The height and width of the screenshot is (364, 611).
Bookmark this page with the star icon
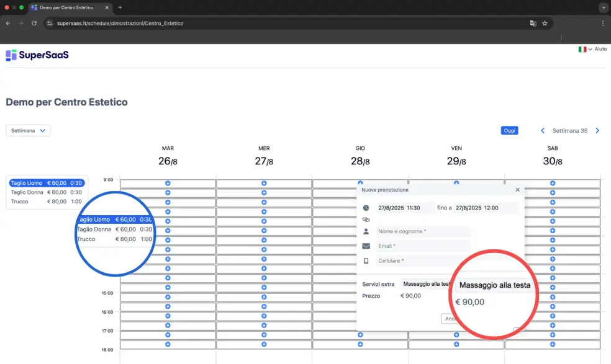[x=545, y=24]
